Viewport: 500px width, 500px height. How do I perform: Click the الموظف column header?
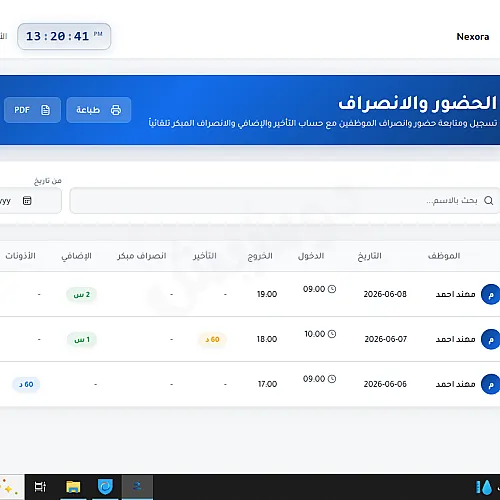point(444,256)
